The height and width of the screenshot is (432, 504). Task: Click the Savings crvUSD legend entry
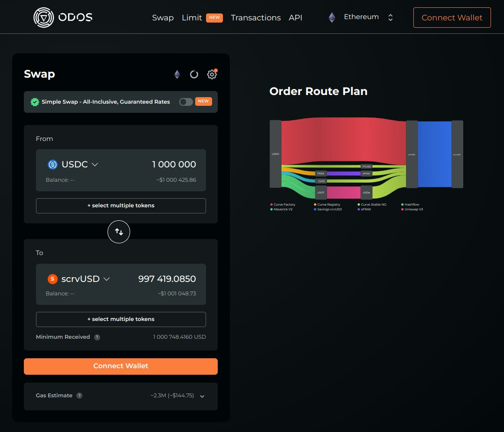328,209
